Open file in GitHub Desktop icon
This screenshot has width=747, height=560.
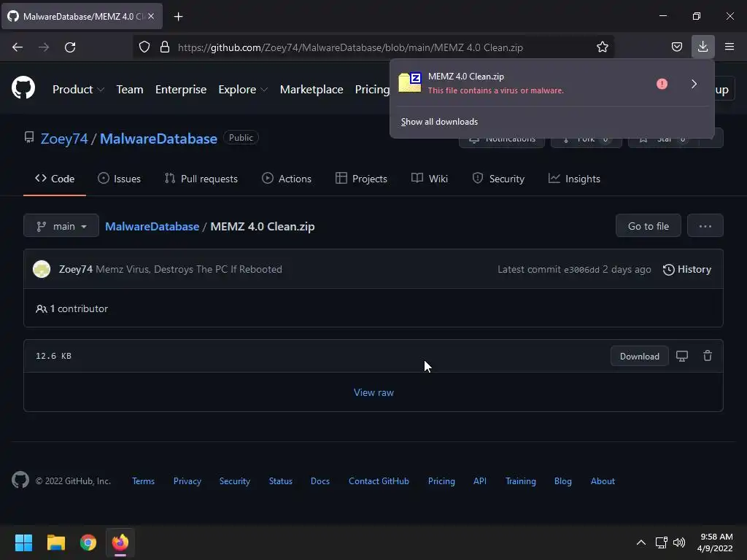[x=682, y=356]
